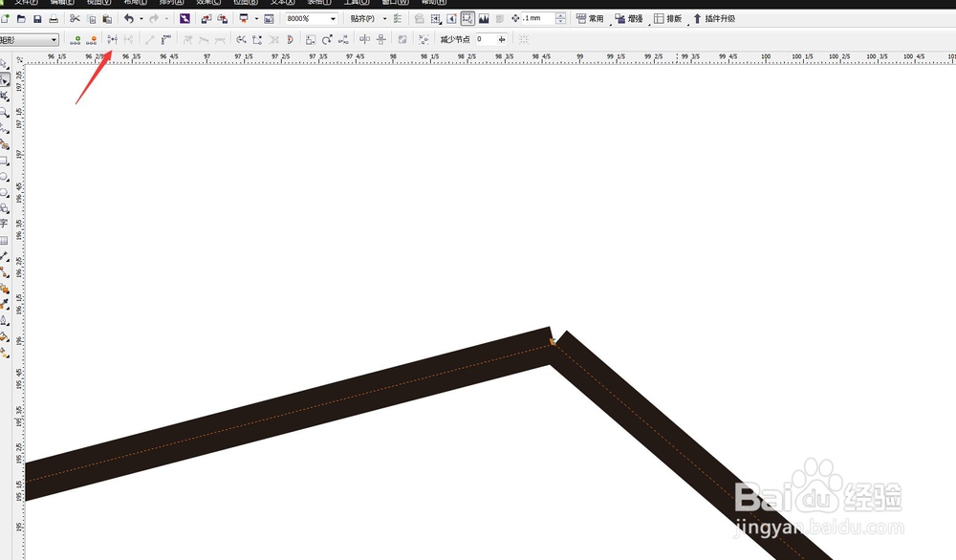This screenshot has width=956, height=560.
Task: Click the Copy icon
Action: click(92, 19)
